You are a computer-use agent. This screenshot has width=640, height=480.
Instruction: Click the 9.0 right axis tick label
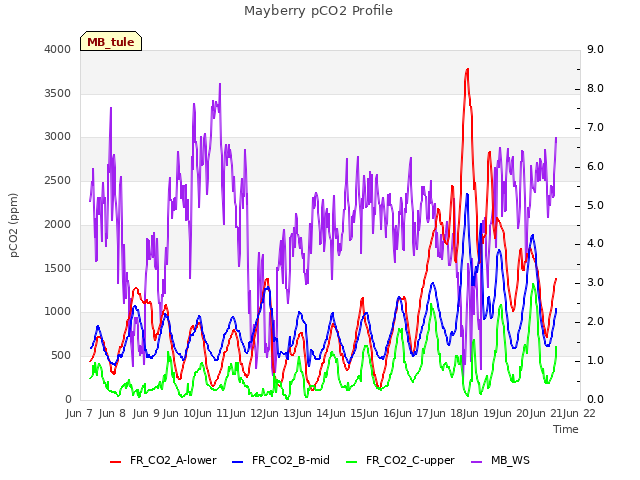pos(595,49)
